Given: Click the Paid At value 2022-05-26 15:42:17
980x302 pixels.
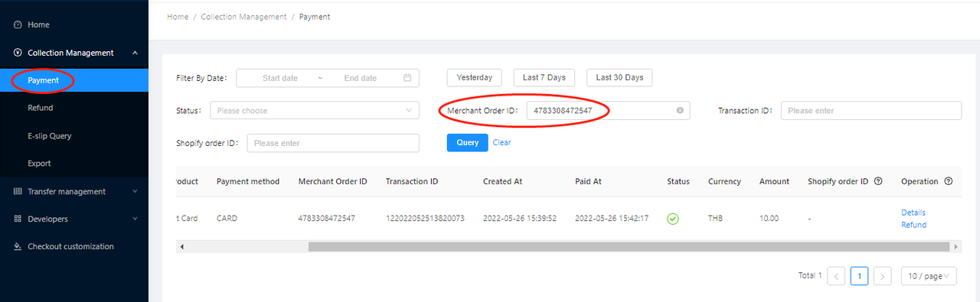Looking at the screenshot, I should 612,219.
